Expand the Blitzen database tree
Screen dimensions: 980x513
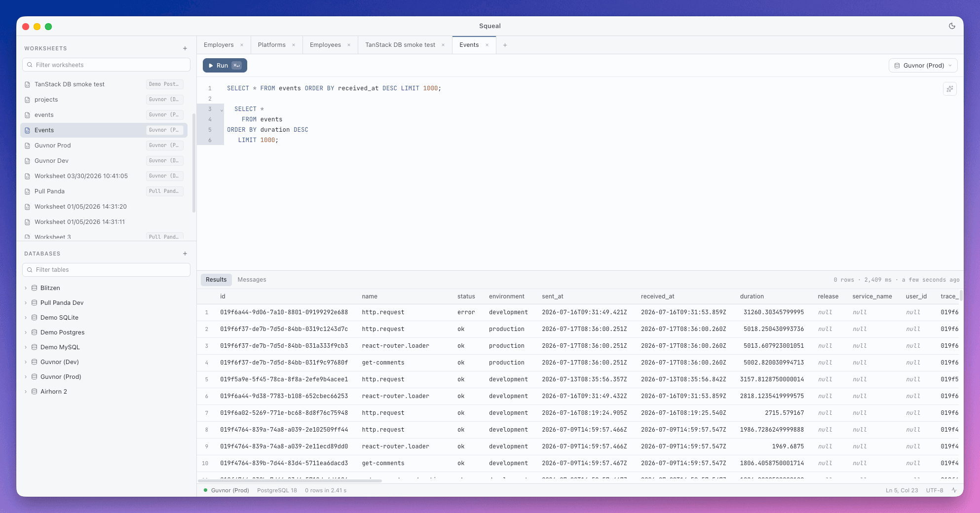pyautogui.click(x=26, y=288)
